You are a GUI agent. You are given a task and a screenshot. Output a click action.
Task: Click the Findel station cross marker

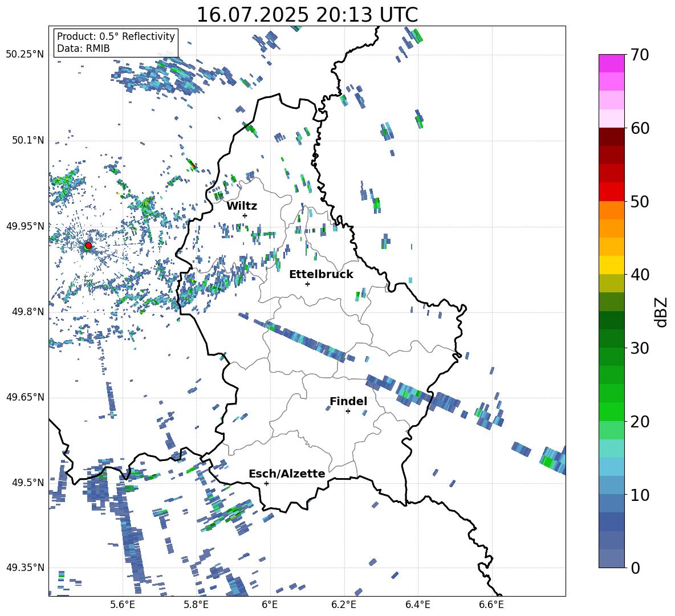[x=348, y=411]
